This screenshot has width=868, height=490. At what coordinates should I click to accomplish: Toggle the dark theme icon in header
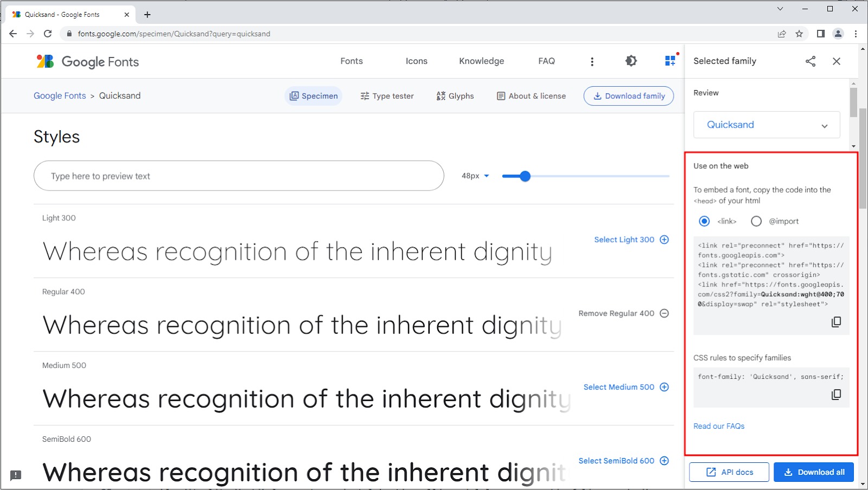[x=631, y=61]
